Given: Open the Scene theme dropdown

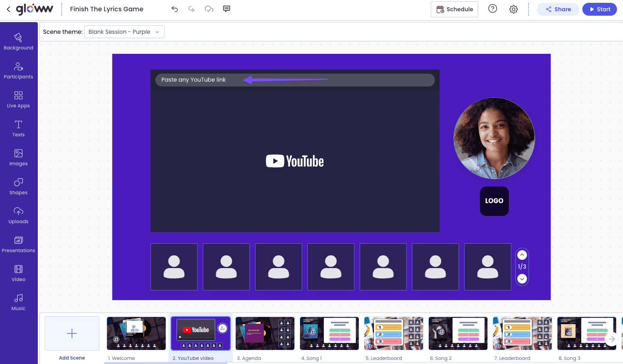Looking at the screenshot, I should 124,32.
